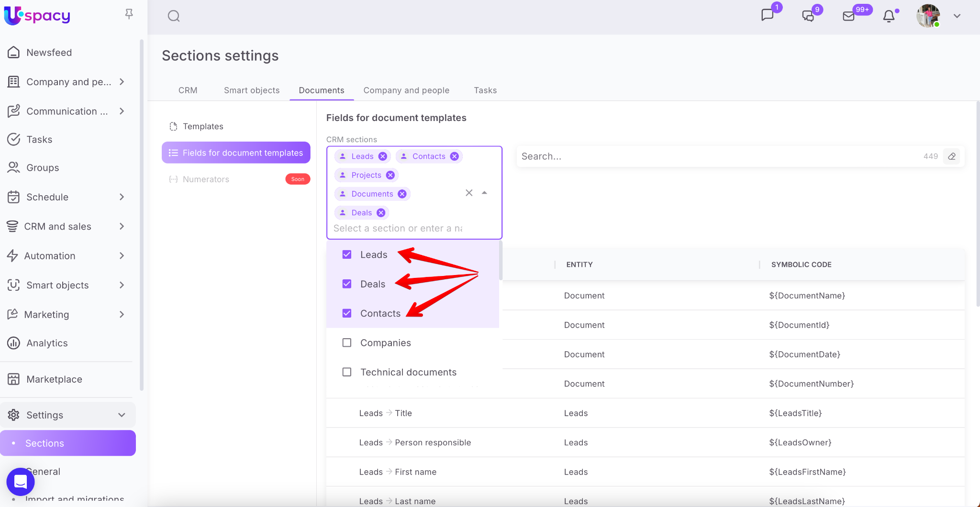Open the notifications bell icon
The image size is (980, 507).
pos(889,16)
